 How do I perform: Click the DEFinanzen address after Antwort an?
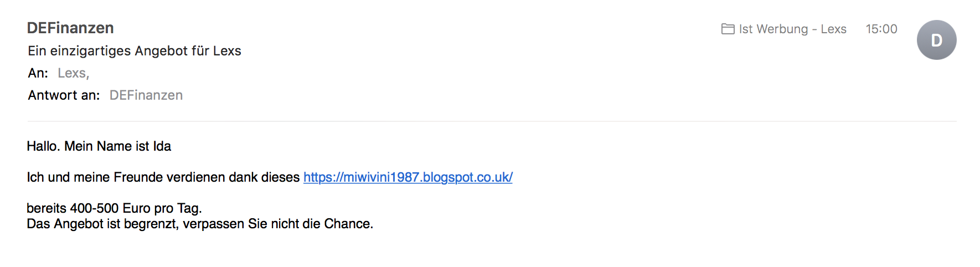pyautogui.click(x=146, y=95)
